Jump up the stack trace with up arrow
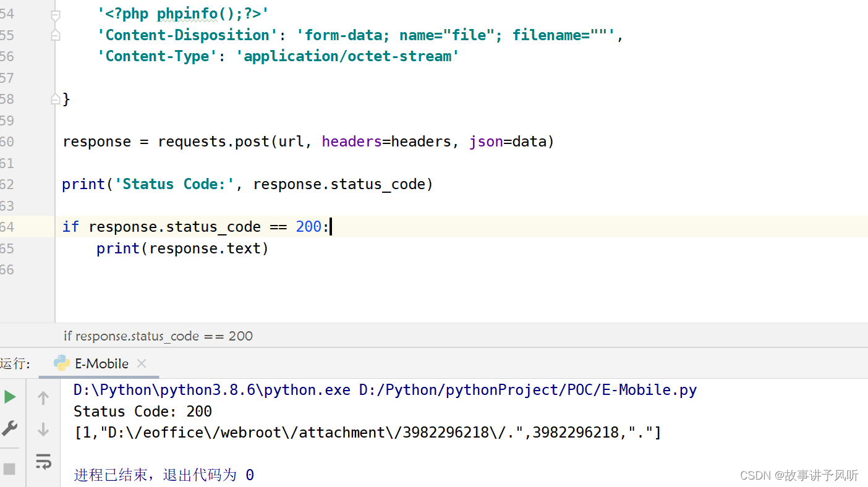The height and width of the screenshot is (487, 868). click(43, 399)
